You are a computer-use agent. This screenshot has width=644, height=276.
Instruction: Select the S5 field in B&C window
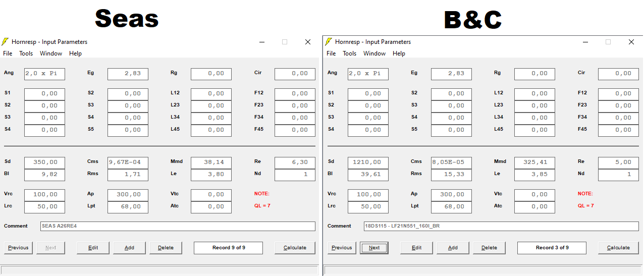(451, 130)
